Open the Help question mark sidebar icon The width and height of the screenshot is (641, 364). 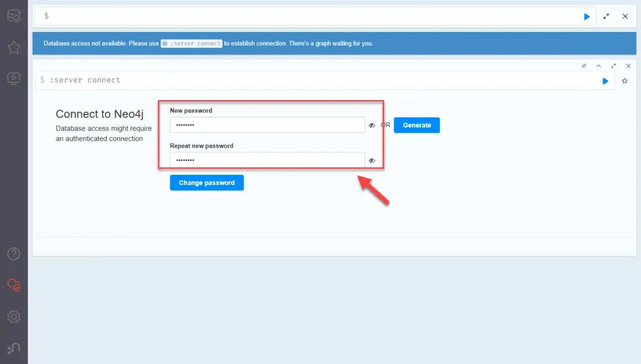click(x=14, y=254)
